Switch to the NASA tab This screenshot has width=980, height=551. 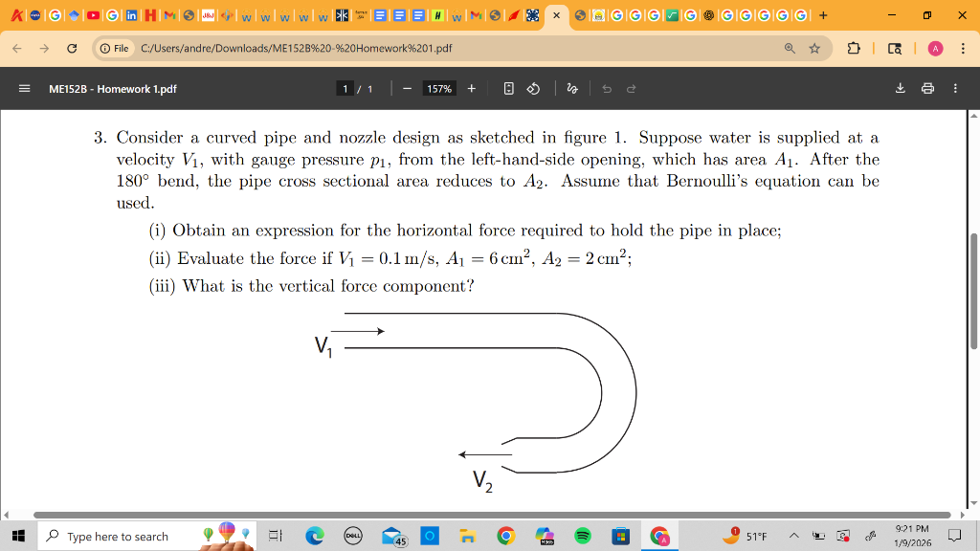coord(35,15)
